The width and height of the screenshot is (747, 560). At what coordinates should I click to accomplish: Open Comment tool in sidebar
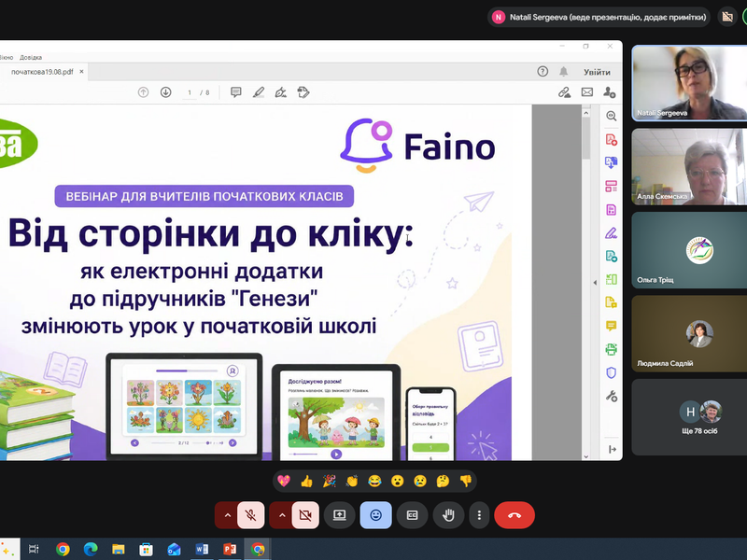(x=612, y=326)
